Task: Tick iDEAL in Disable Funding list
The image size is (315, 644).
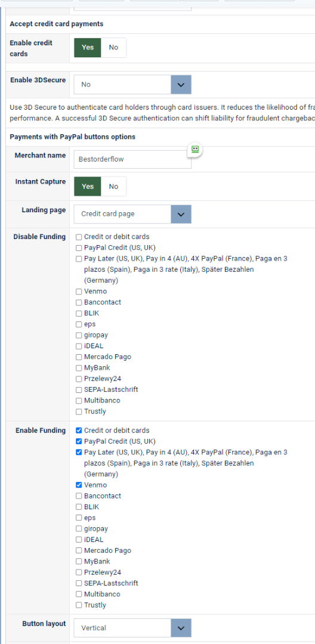Action: tap(79, 346)
